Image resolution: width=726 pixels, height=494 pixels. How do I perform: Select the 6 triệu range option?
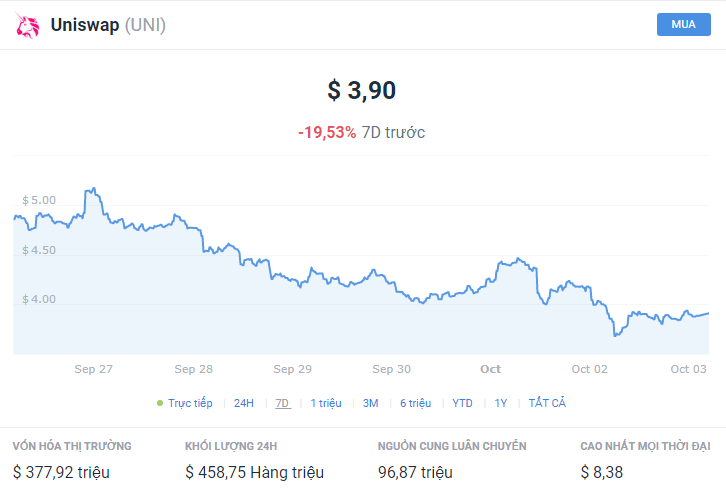415,403
